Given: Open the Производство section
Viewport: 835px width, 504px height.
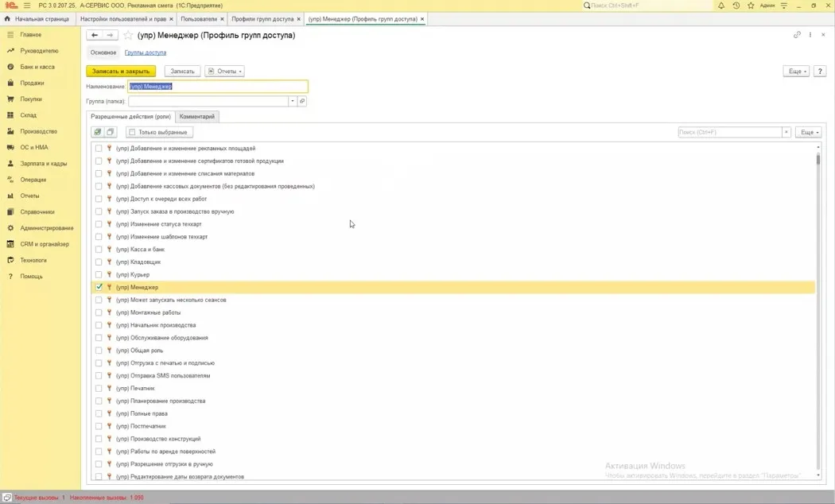Looking at the screenshot, I should 38,131.
